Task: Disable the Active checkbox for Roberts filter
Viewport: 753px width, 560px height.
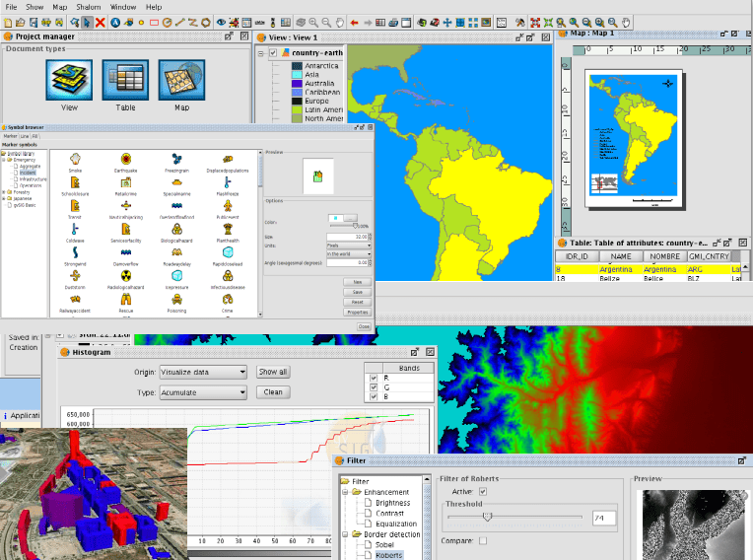Action: pos(482,491)
